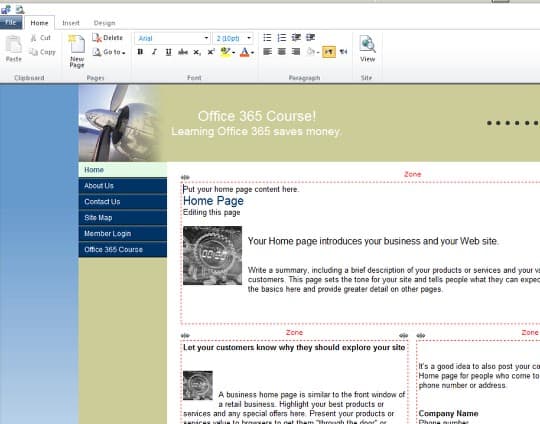The height and width of the screenshot is (424, 540).
Task: Toggle Superscript formatting
Action: [211, 52]
